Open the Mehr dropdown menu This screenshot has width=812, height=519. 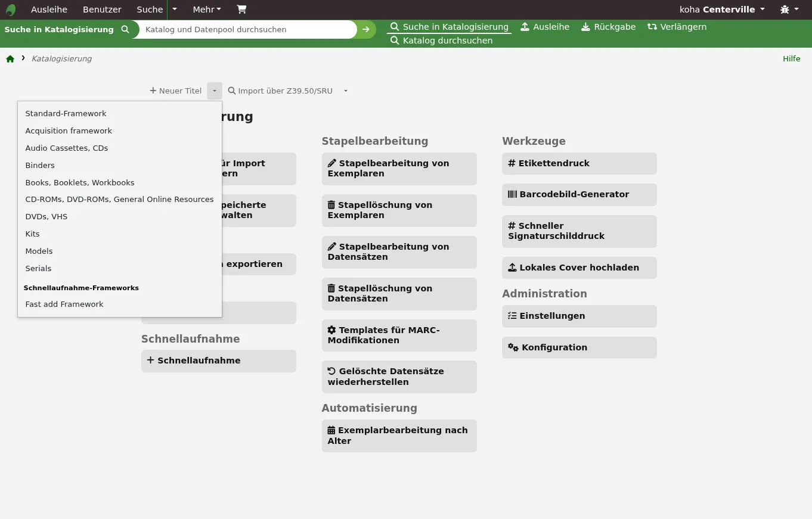point(207,10)
